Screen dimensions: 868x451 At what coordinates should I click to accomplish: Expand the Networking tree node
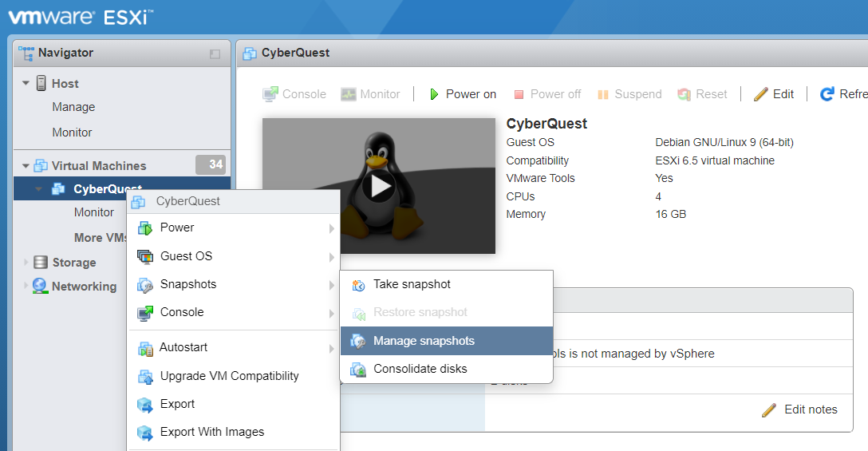[26, 286]
